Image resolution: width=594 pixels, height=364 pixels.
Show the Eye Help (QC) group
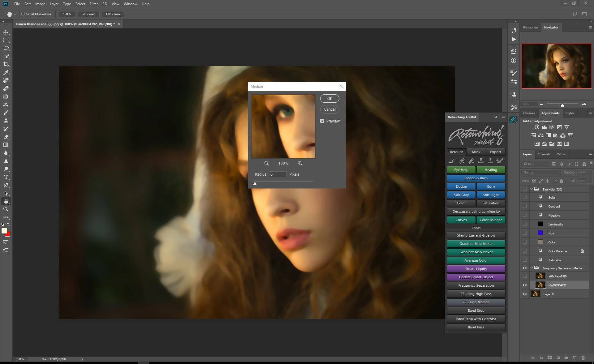(525, 189)
